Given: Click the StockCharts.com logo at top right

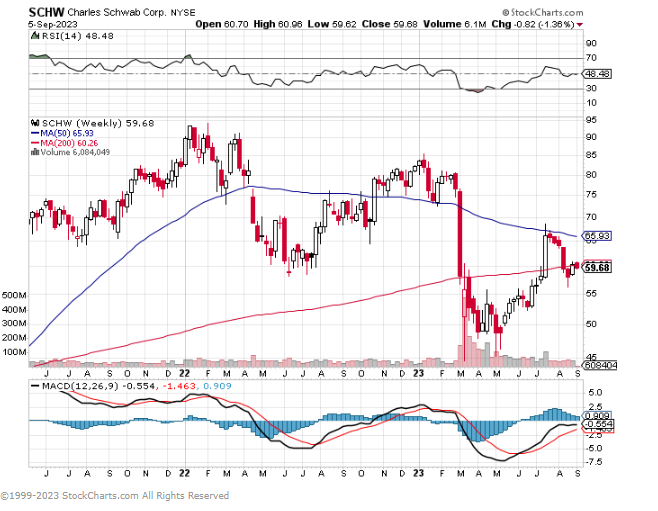Looking at the screenshot, I should [x=543, y=13].
